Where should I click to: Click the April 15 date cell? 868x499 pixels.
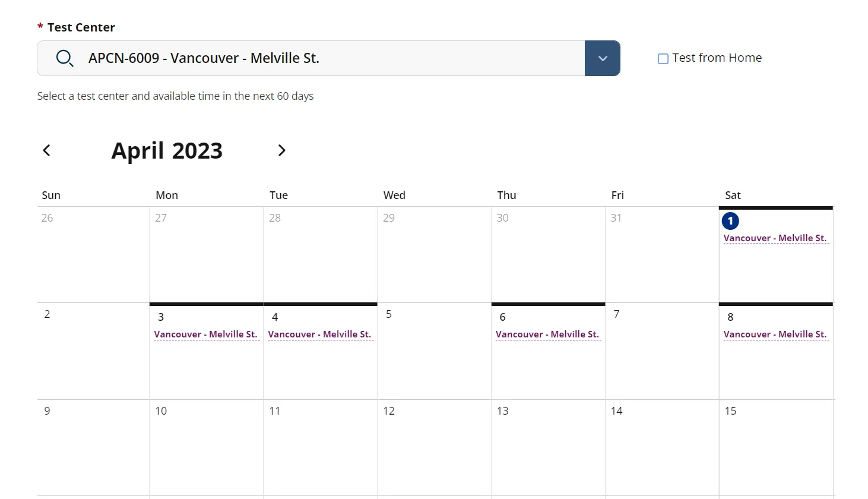(x=776, y=447)
